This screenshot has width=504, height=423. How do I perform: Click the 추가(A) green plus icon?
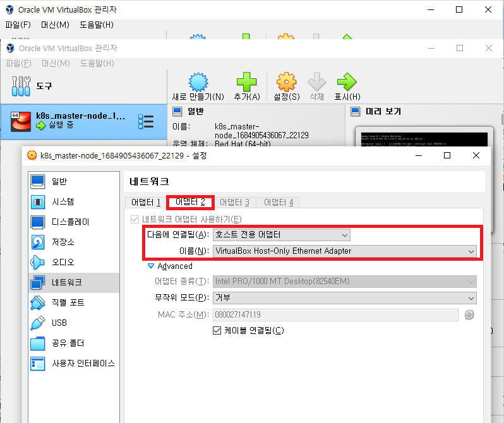[246, 81]
